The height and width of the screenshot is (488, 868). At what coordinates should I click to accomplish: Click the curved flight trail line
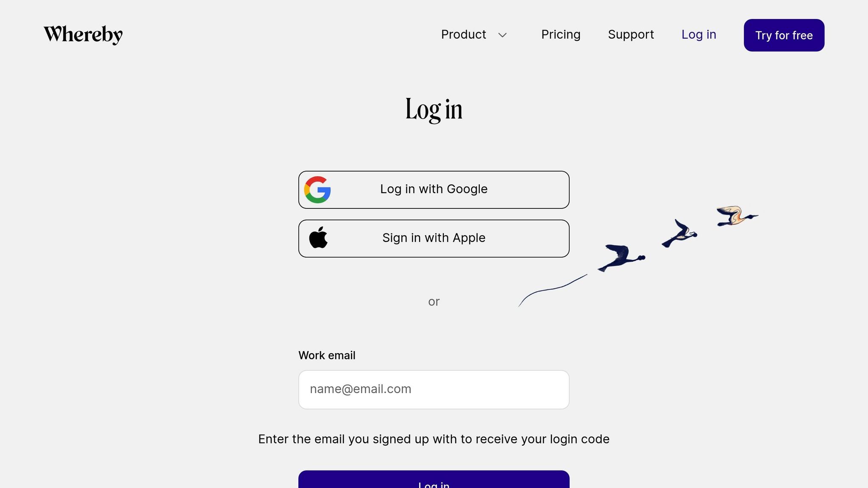tap(553, 290)
